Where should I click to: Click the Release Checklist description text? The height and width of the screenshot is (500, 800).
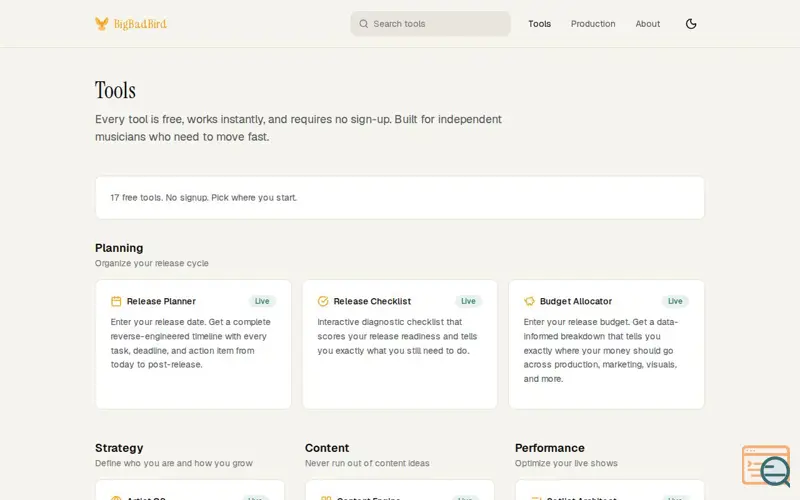pyautogui.click(x=397, y=336)
